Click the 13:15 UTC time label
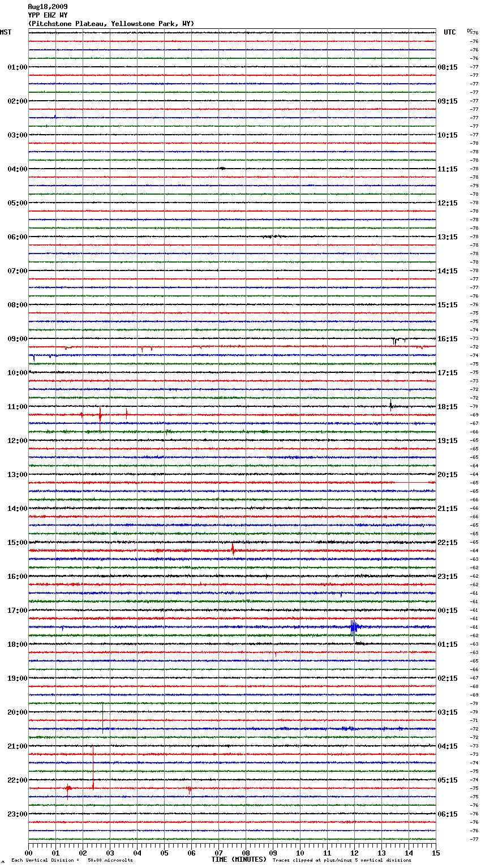The height and width of the screenshot is (868, 481). [x=448, y=237]
